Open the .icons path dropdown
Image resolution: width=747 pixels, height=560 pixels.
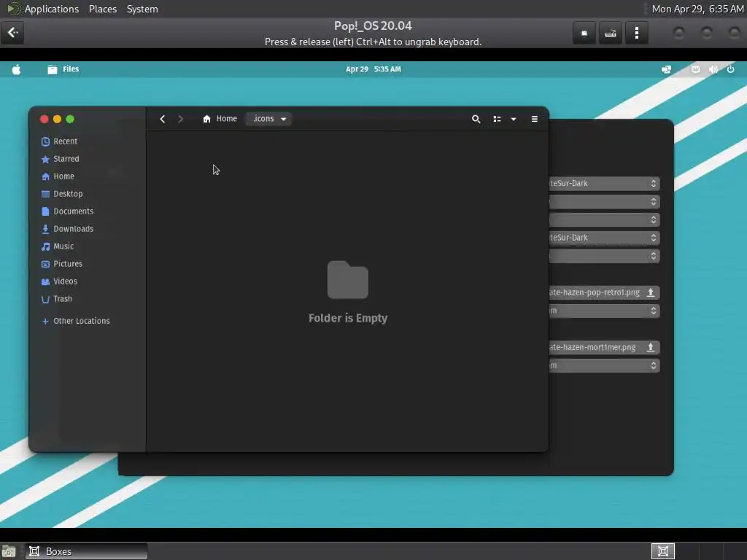tap(268, 119)
